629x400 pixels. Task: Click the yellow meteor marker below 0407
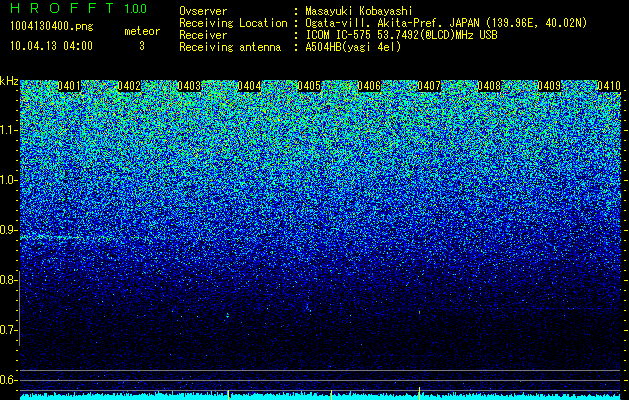point(419,393)
